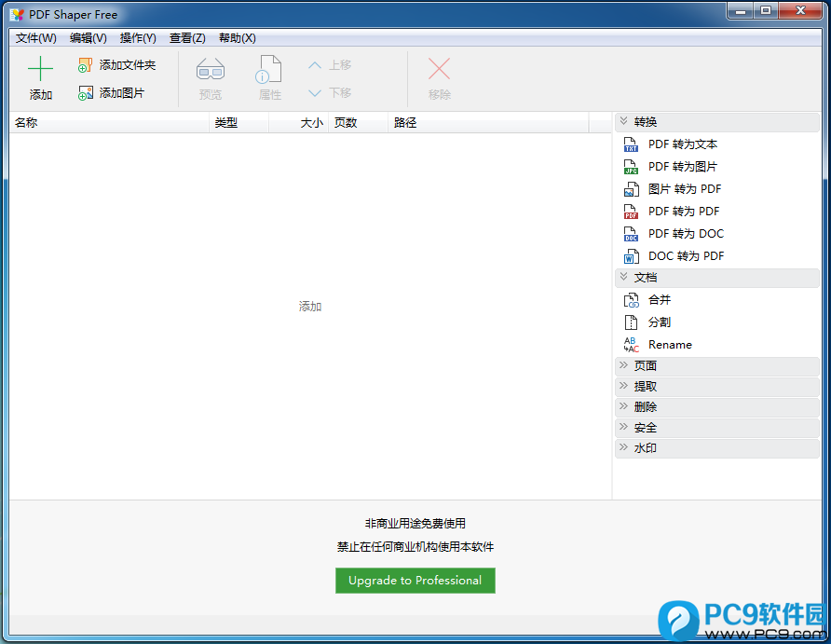Click the red X Remove icon (移除)
Viewport: 831px width, 644px height.
440,69
